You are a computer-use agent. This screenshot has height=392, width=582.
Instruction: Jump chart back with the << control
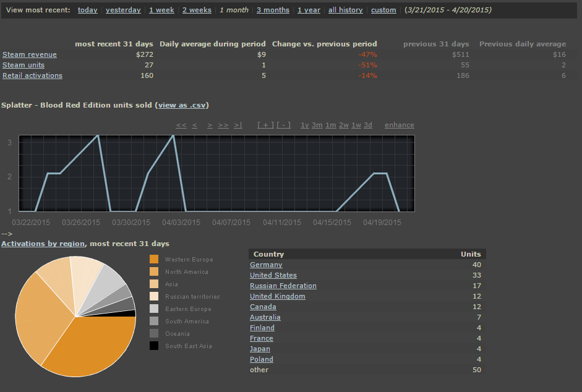pos(181,125)
